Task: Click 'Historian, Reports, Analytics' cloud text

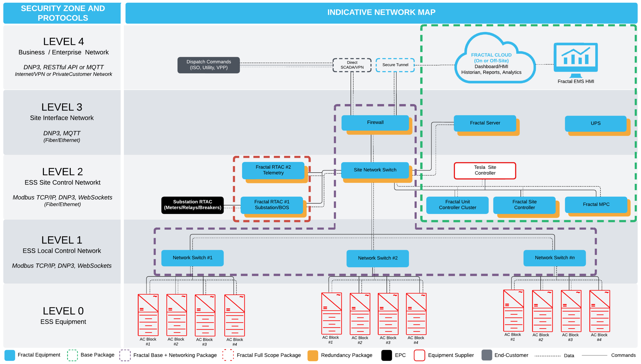Action: click(491, 73)
